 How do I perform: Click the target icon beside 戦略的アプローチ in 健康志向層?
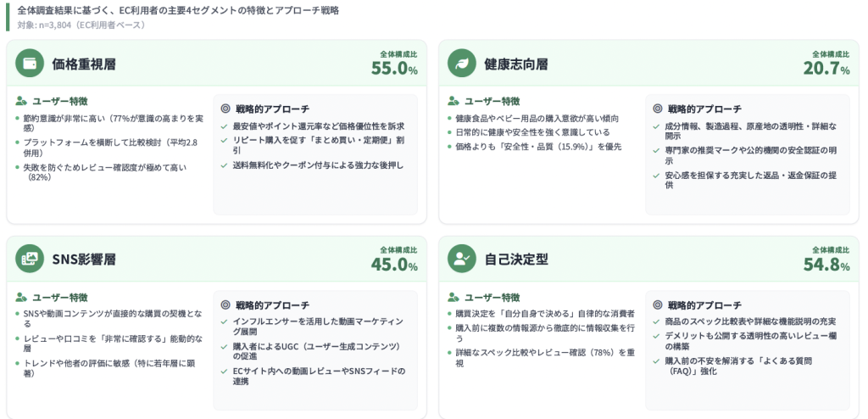point(658,109)
